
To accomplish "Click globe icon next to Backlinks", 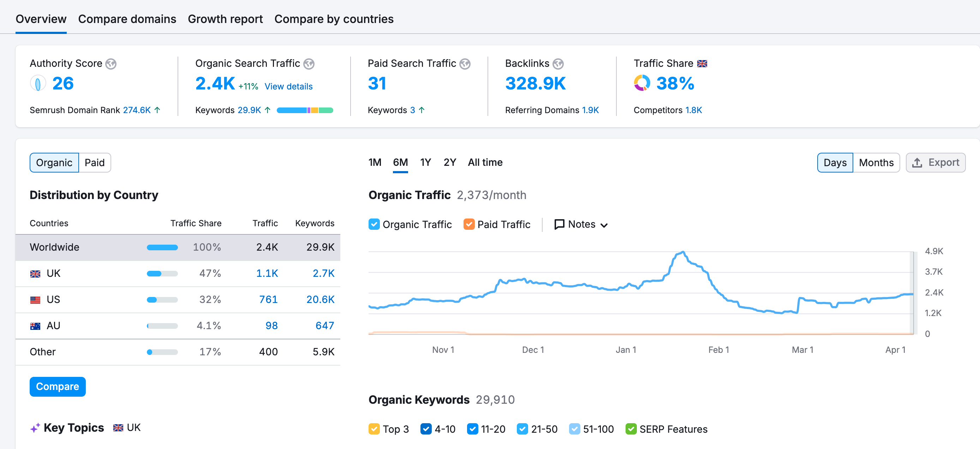I will pyautogui.click(x=558, y=64).
